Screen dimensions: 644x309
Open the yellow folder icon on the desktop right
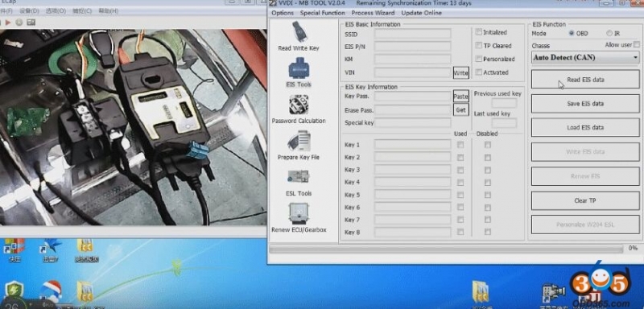point(480,292)
